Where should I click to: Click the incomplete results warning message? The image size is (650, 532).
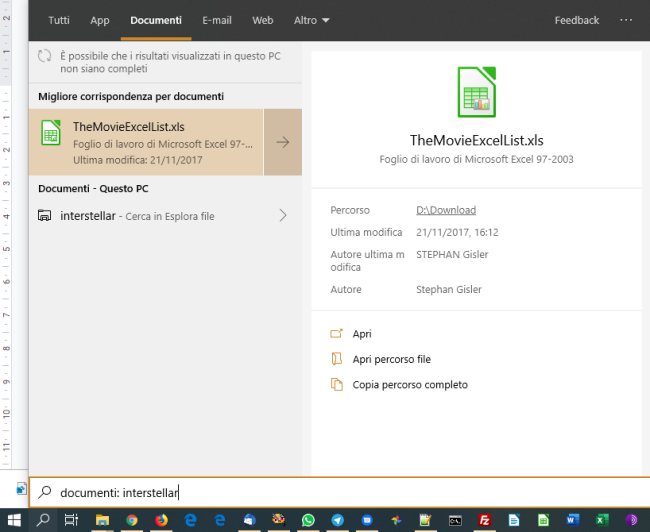tap(170, 62)
